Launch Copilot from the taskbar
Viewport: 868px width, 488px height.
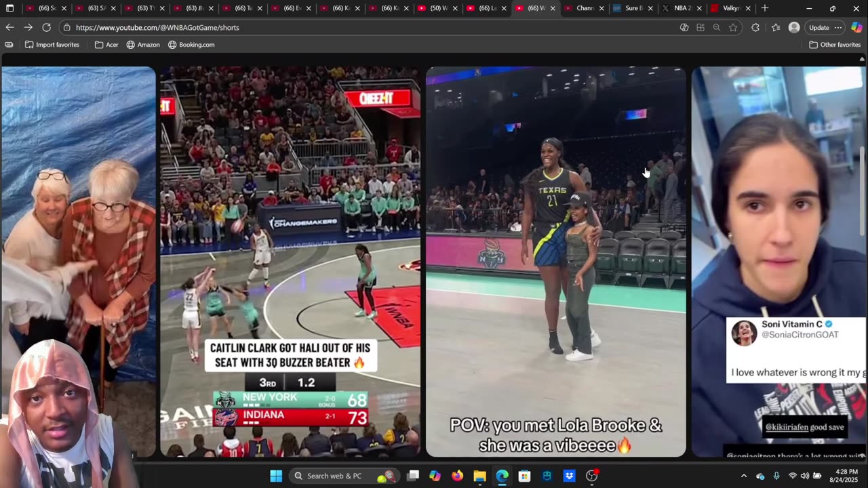435,476
